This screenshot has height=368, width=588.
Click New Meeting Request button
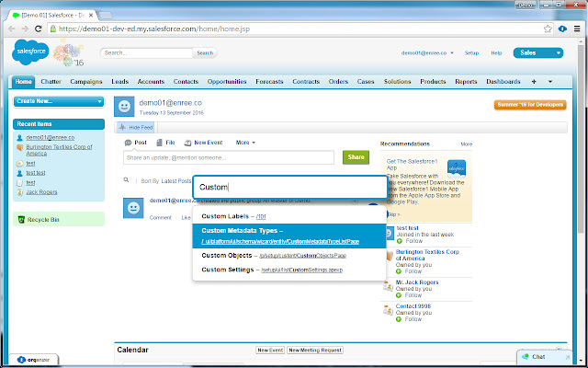(x=315, y=350)
